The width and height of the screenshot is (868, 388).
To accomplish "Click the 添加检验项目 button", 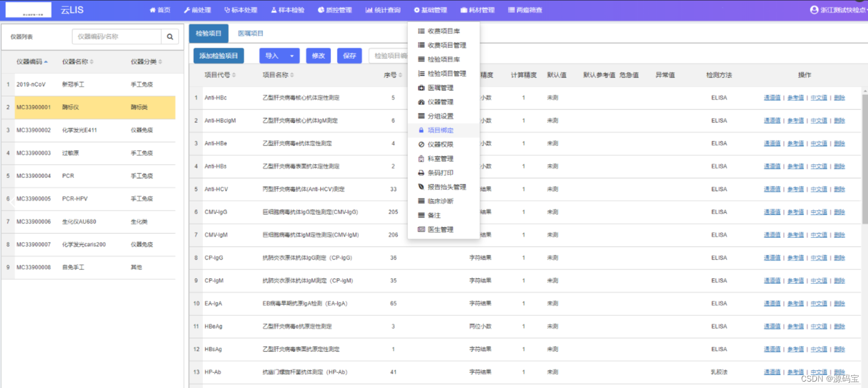I will [218, 54].
